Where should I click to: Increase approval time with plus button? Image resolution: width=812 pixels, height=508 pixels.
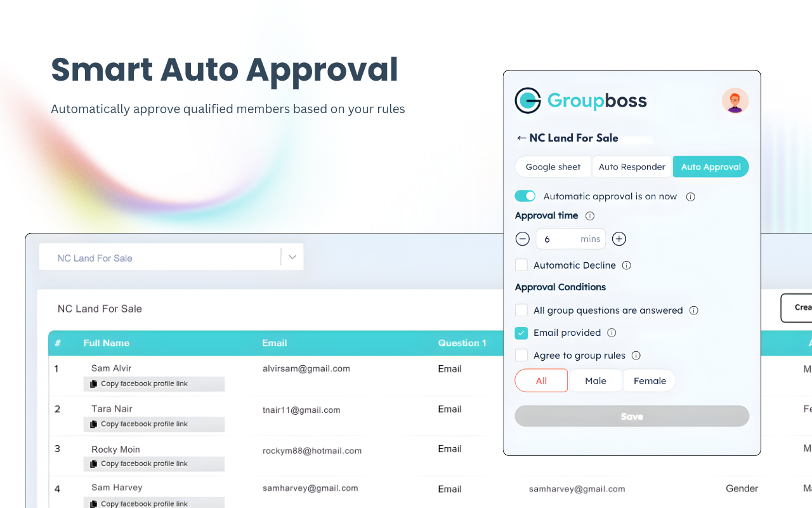coord(619,239)
